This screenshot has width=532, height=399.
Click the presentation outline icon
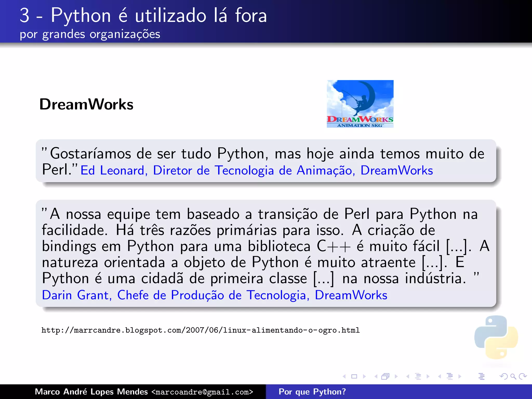point(482,376)
